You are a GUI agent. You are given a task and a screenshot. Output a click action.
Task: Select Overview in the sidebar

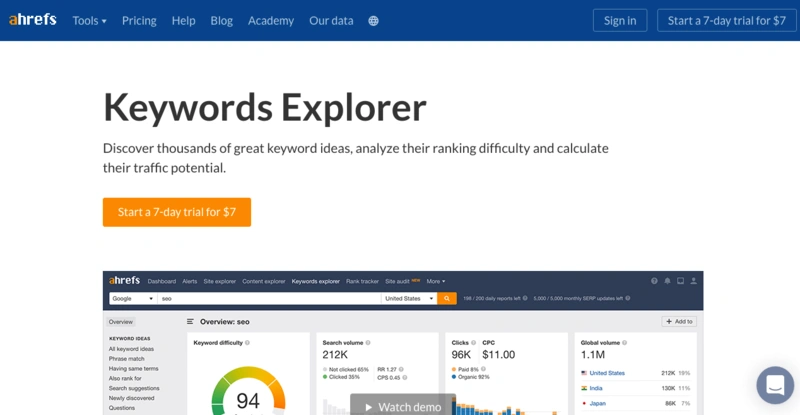pyautogui.click(x=121, y=322)
